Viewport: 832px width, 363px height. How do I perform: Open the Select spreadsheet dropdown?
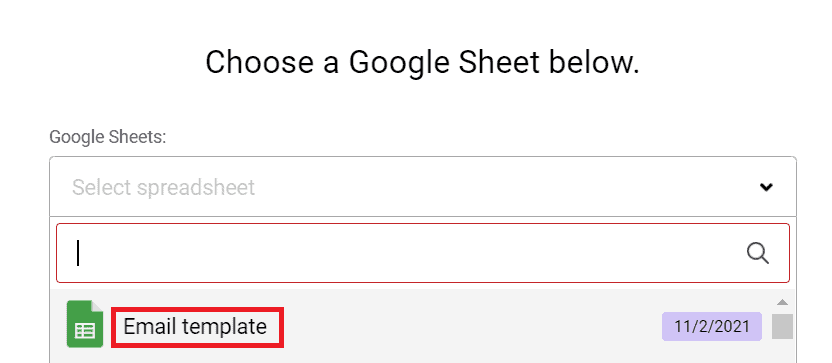coord(423,187)
